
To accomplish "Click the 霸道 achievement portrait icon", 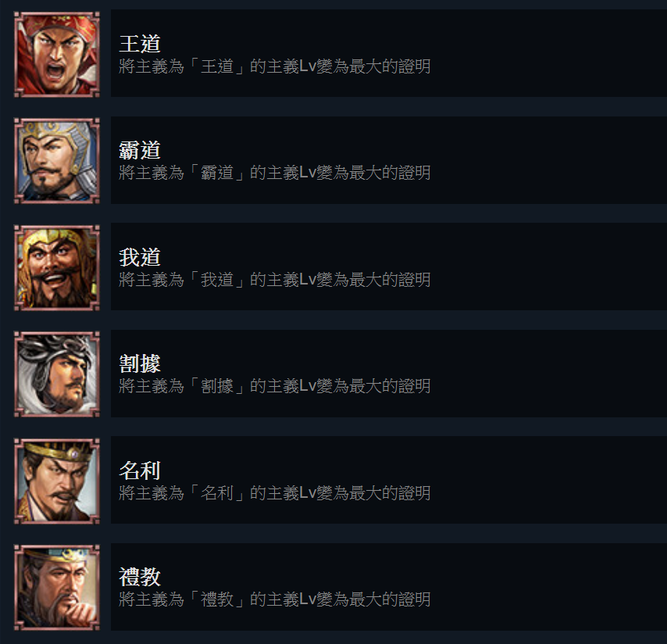I will (x=57, y=161).
